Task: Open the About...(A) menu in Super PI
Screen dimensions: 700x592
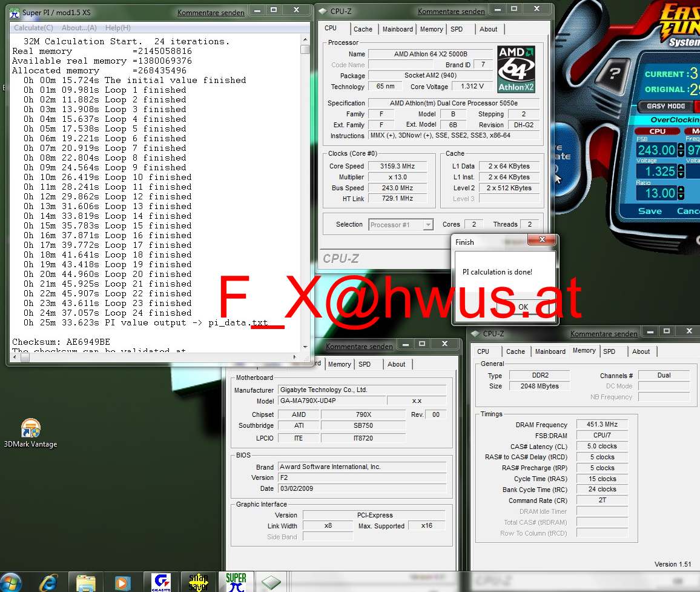Action: [x=79, y=28]
